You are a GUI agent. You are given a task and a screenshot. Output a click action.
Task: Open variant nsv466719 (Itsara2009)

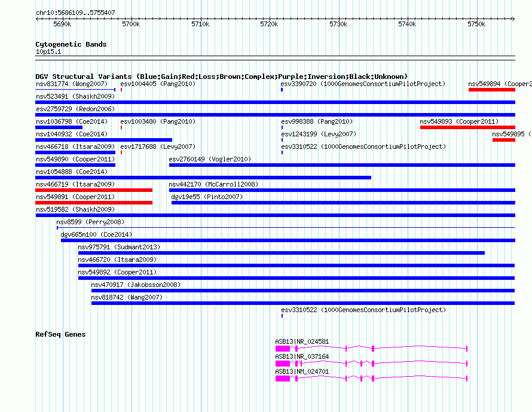click(75, 184)
